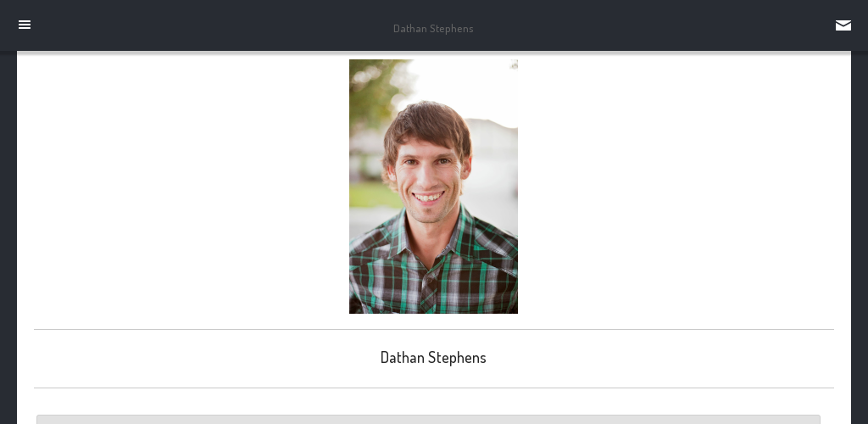The image size is (868, 424).
Task: Click the gray panel below the name
Action: [x=428, y=420]
